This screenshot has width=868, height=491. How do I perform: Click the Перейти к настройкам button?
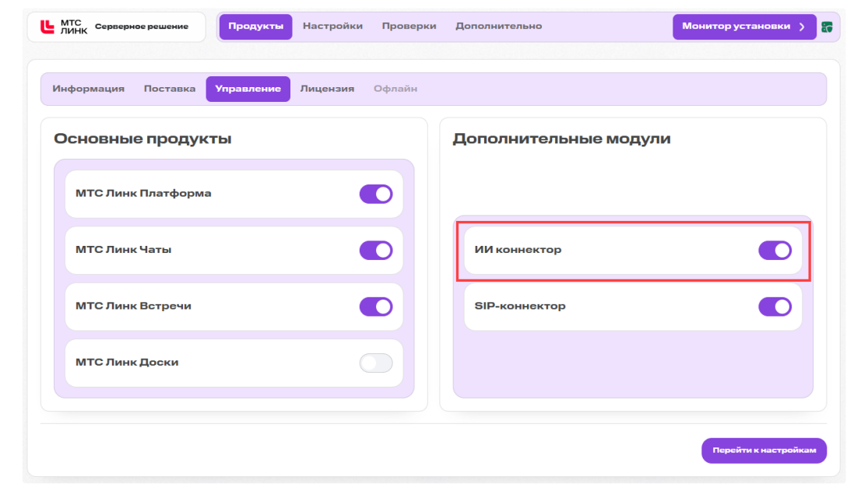pos(764,451)
